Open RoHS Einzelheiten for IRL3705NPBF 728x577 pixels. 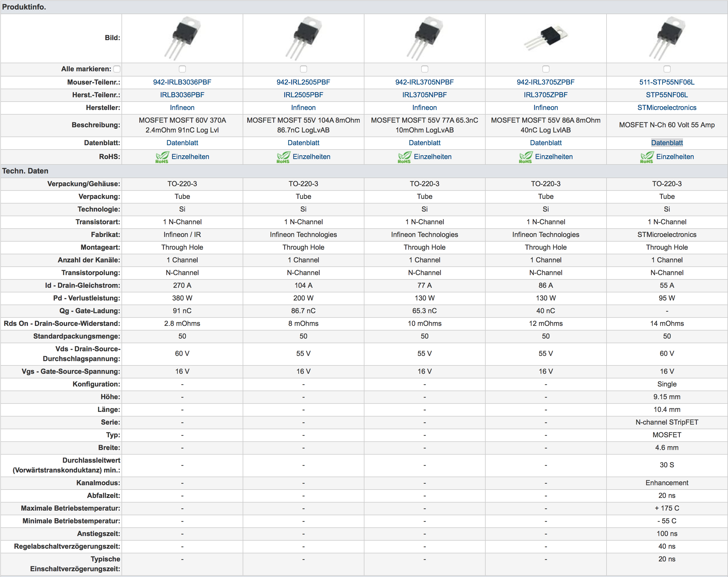click(433, 157)
